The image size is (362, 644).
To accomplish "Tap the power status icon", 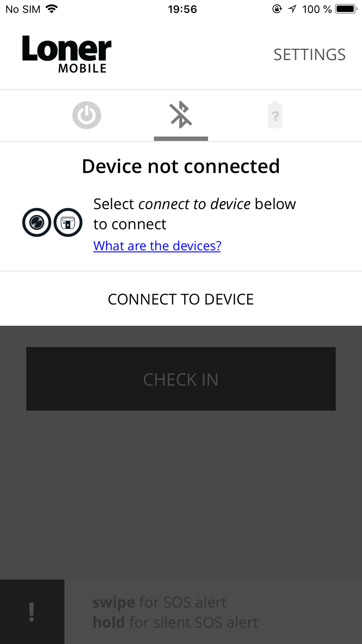I will pyautogui.click(x=87, y=115).
